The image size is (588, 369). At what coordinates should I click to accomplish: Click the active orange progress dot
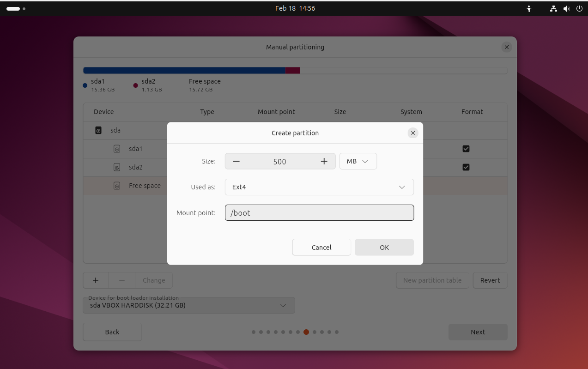[x=306, y=332]
